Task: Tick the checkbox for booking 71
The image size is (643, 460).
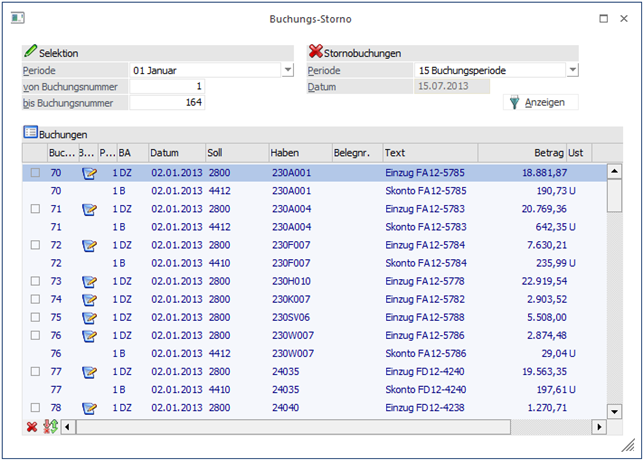Action: pyautogui.click(x=36, y=209)
